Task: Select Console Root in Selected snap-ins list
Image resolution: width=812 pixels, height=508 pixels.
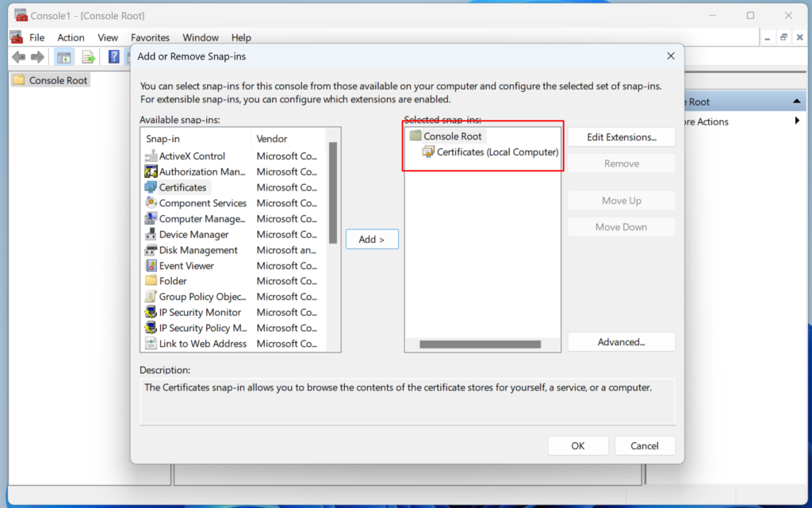Action: point(453,136)
